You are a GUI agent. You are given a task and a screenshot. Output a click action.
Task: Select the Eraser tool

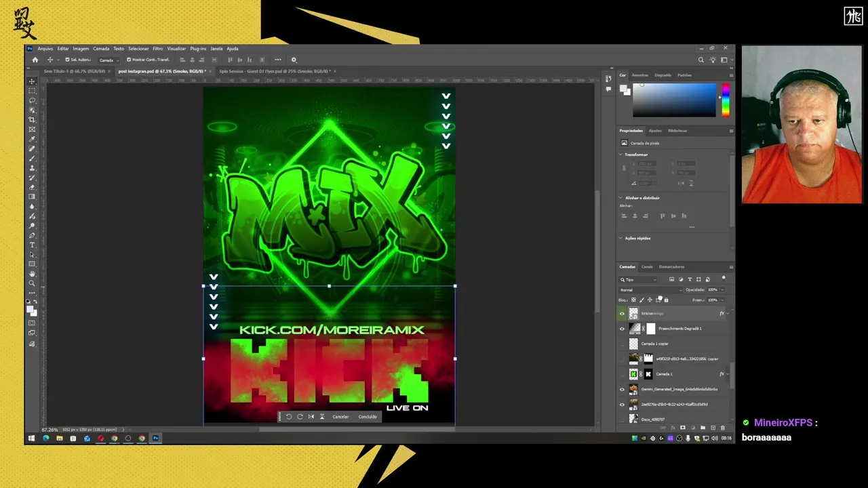tap(32, 187)
